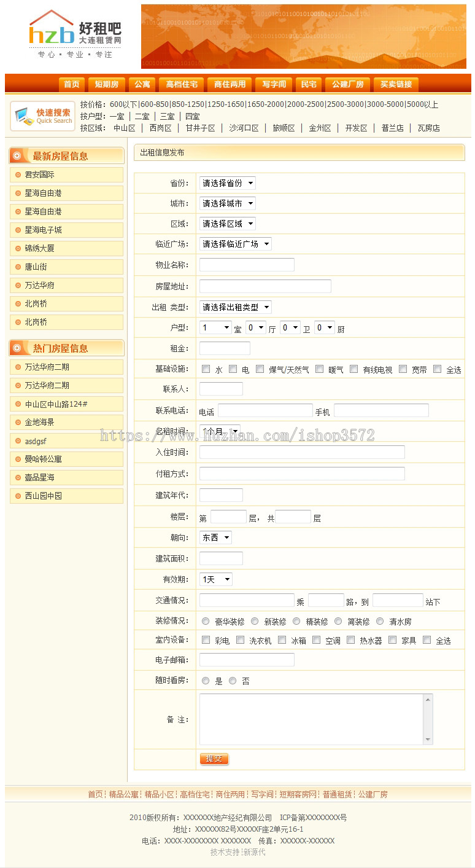Viewport: 475px width, 868px height.
Task: Open 曼哈顿公寓 hot listing
Action: (66, 459)
